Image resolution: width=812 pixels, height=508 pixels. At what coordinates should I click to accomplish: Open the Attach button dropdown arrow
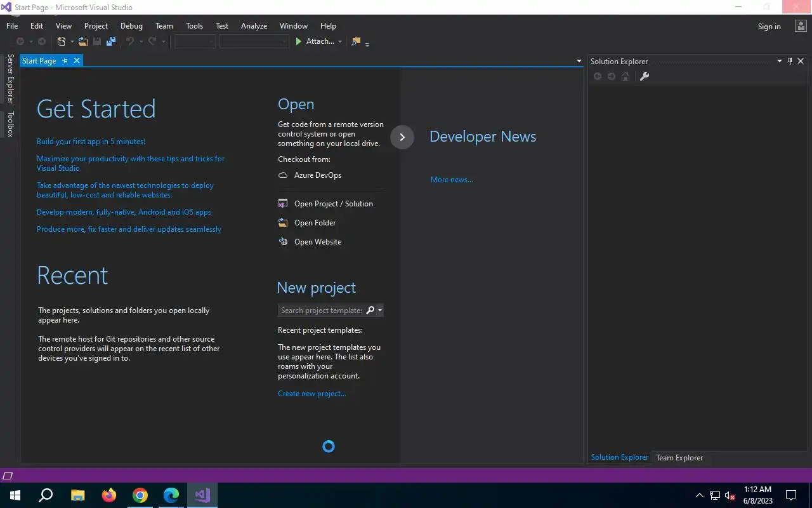tap(340, 42)
